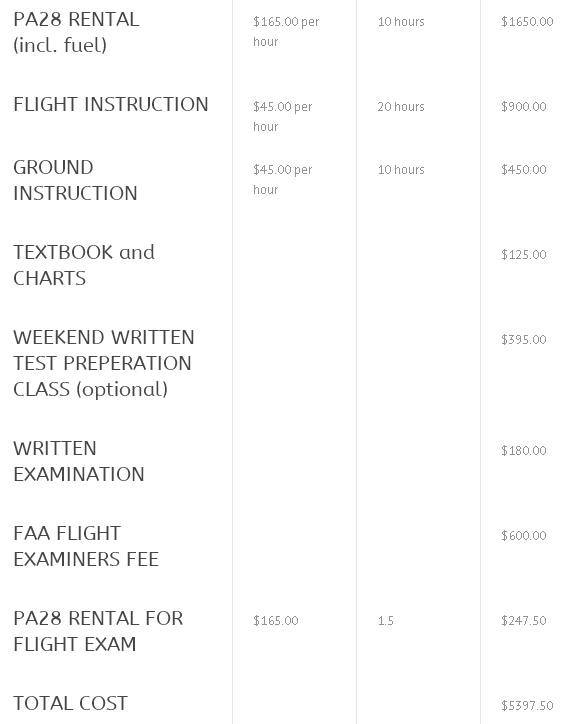Click the $1650.00 rental cost
The image size is (584, 724).
527,22
